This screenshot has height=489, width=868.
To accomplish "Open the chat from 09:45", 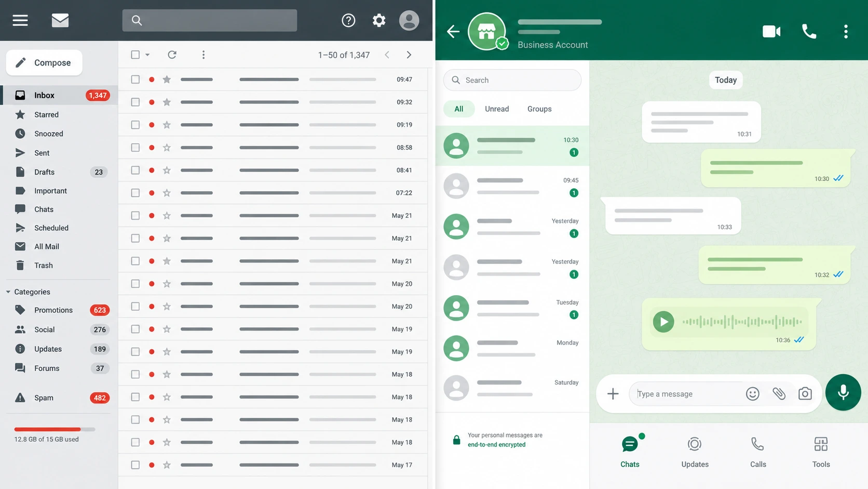I will [x=512, y=186].
